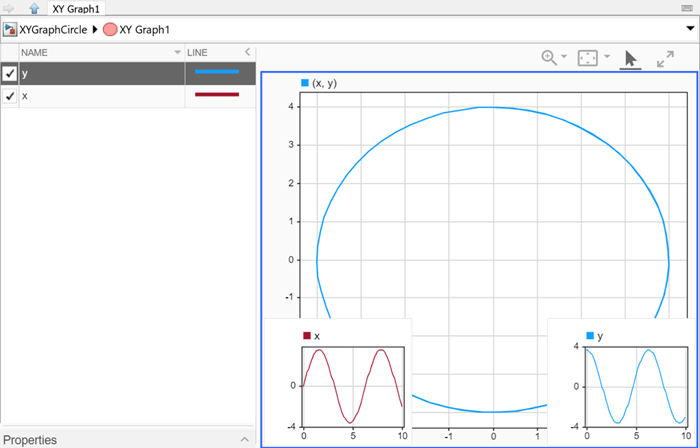Click the Properties panel header
Viewport: 700px width, 448px height.
30,440
